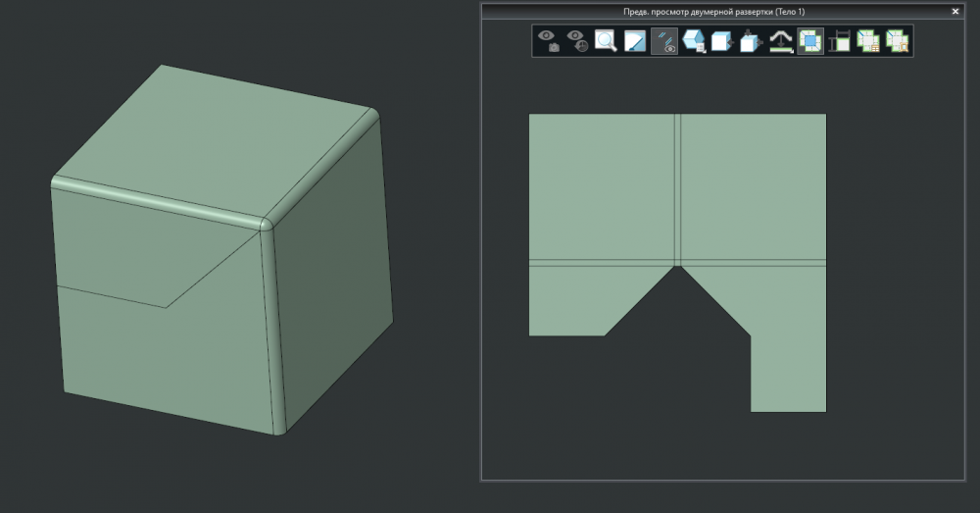Viewport: 980px width, 513px height.
Task: Click the preview panel title bar text
Action: [x=720, y=11]
